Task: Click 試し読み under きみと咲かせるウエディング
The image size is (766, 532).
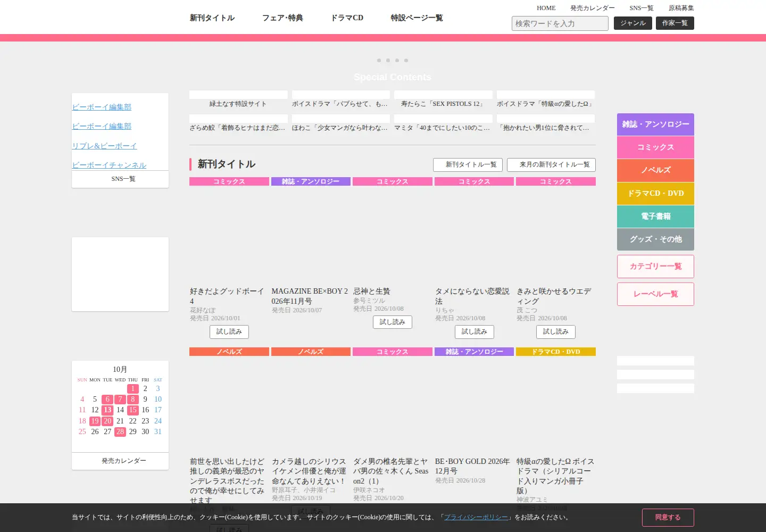Action: (x=556, y=332)
